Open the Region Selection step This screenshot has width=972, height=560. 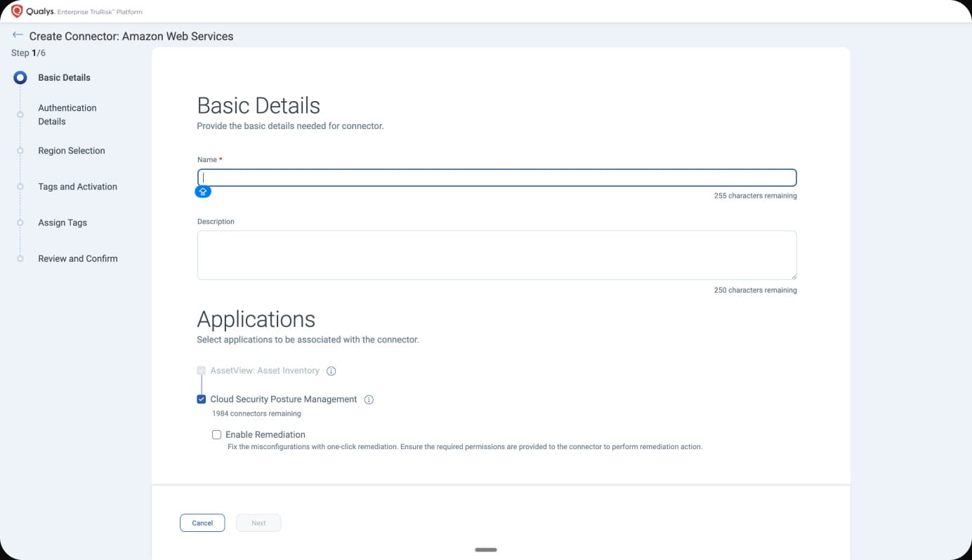click(x=72, y=151)
